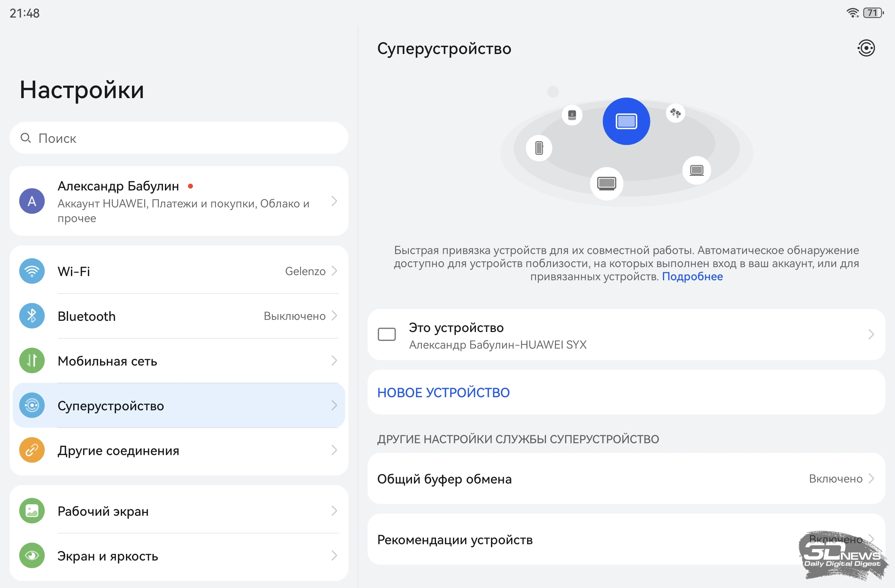Tap the Wi-Fi settings icon

[32, 271]
